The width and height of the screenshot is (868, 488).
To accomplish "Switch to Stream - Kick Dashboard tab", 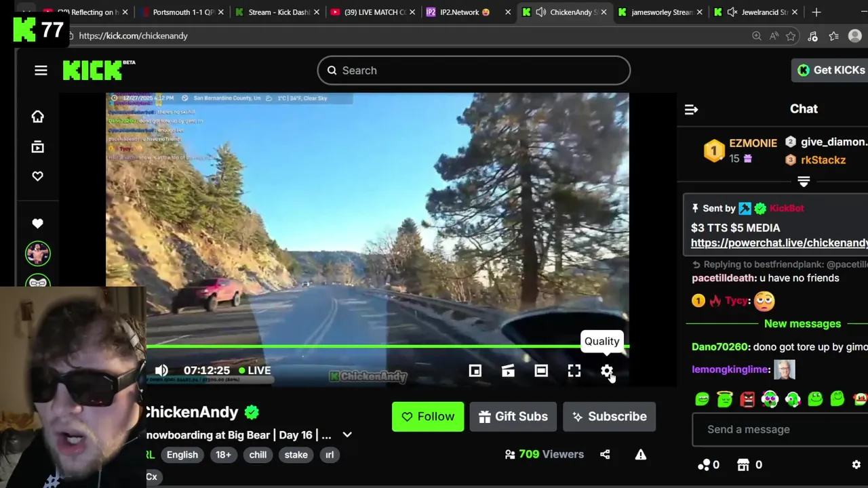I will point(276,12).
